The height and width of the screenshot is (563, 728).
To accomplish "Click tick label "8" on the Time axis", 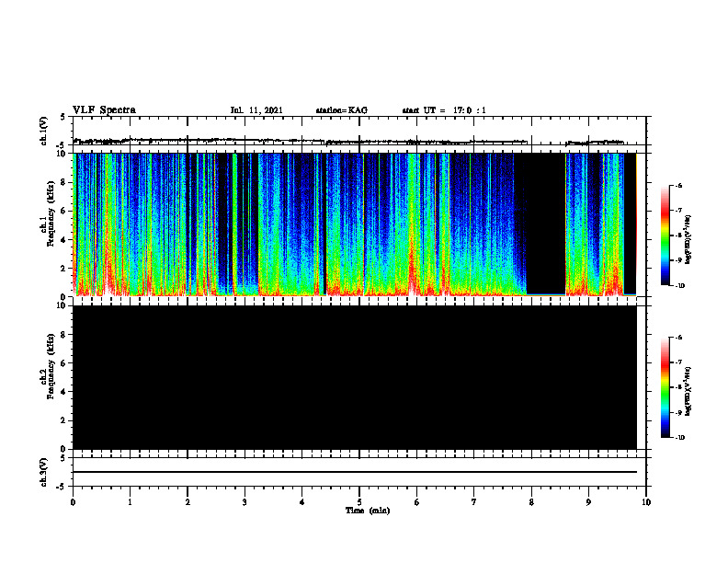I will click(531, 502).
